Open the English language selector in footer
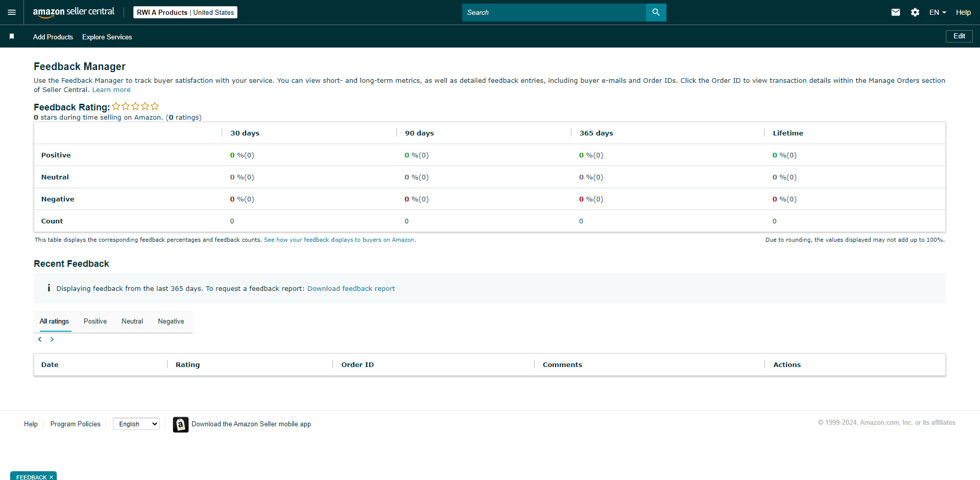Viewport: 980px width, 480px height. (136, 424)
